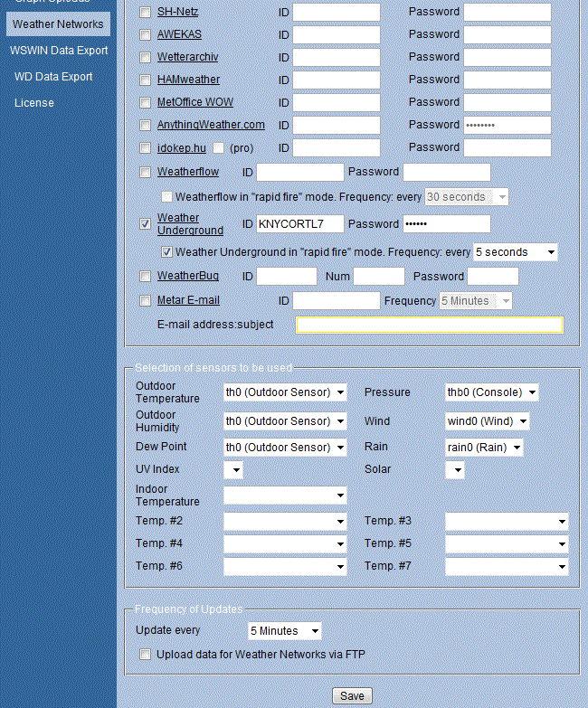
Task: Open Outdoor Humidity sensor dropdown
Action: 285,421
